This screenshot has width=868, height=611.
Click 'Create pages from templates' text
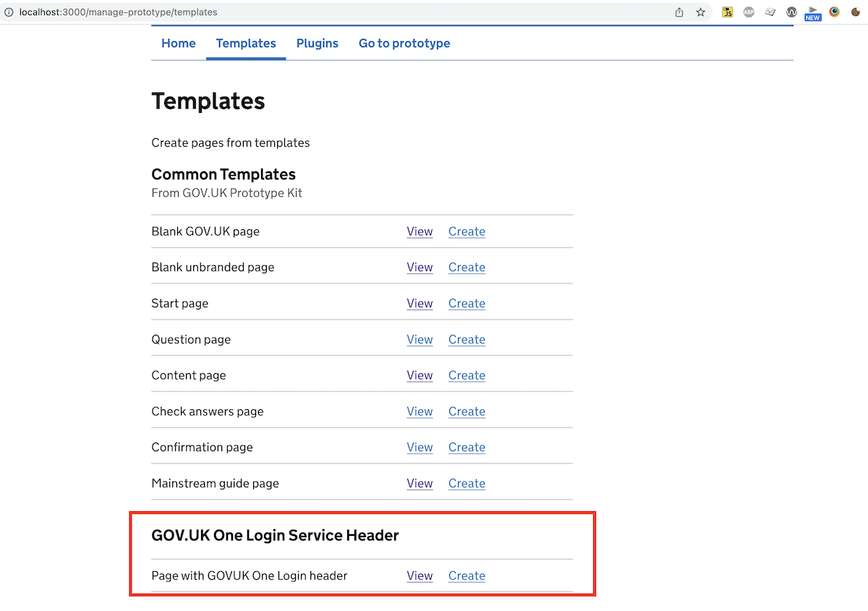231,142
